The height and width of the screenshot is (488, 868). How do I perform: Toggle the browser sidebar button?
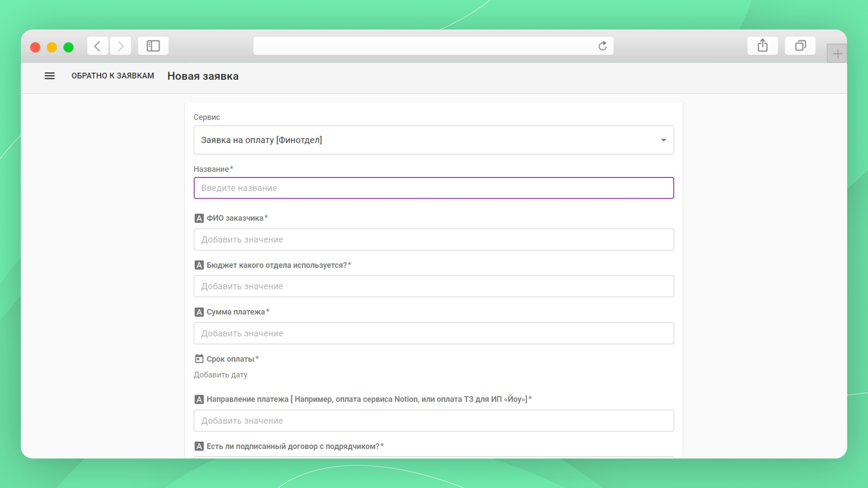pos(153,46)
